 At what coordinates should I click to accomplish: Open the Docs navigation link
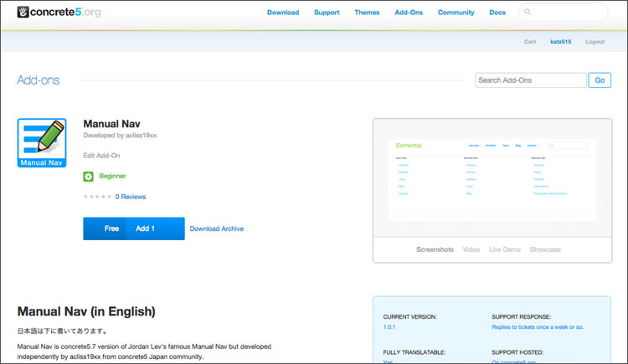point(497,13)
